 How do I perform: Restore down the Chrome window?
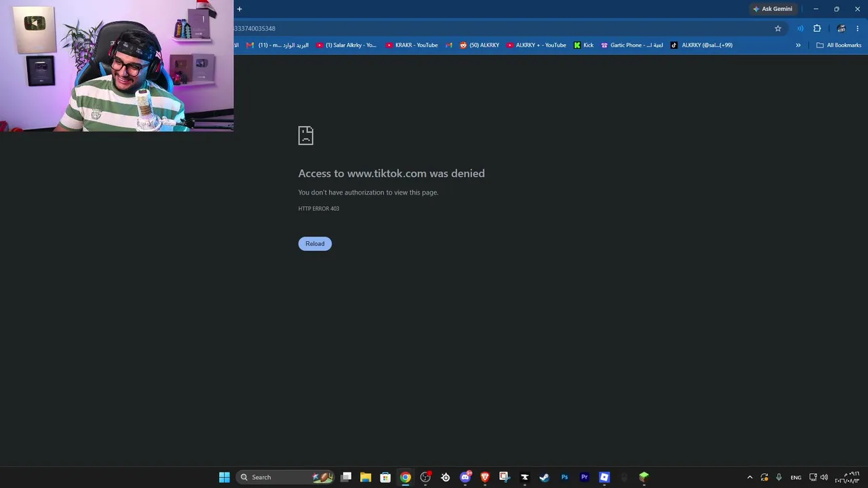pos(837,9)
